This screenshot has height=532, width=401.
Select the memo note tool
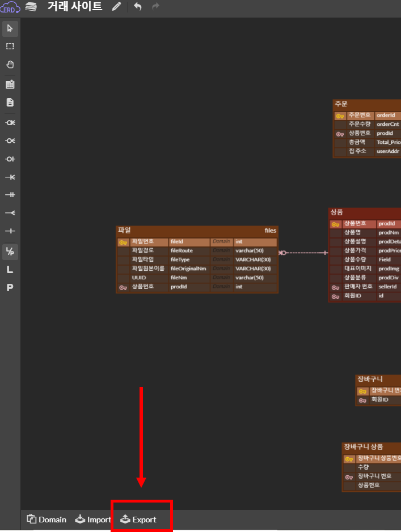10,102
